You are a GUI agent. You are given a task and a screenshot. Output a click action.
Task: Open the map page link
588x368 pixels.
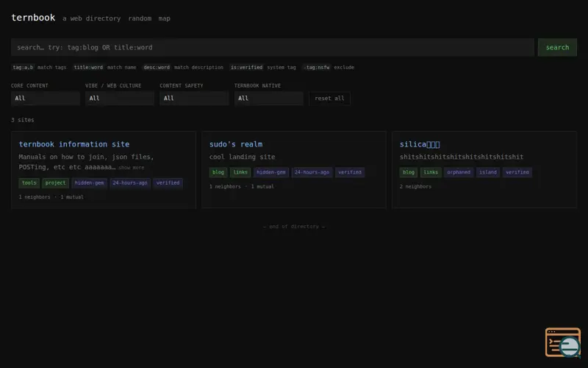[x=164, y=18]
